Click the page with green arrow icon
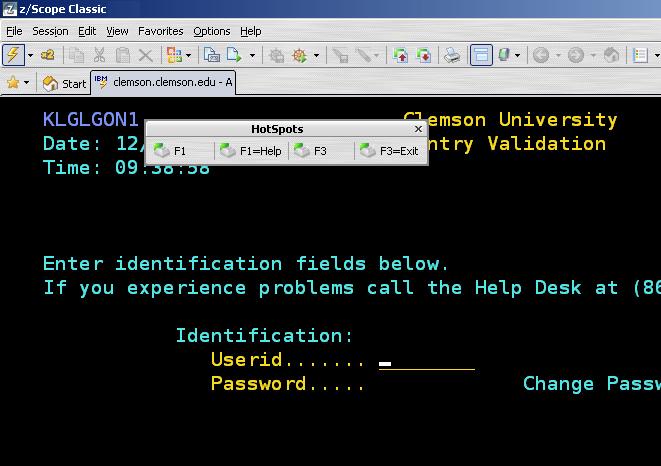The width and height of the screenshot is (661, 466). coord(234,55)
